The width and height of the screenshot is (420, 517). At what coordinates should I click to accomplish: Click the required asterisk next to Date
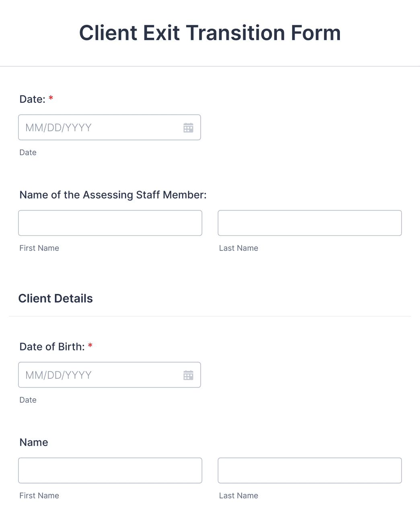pos(51,99)
